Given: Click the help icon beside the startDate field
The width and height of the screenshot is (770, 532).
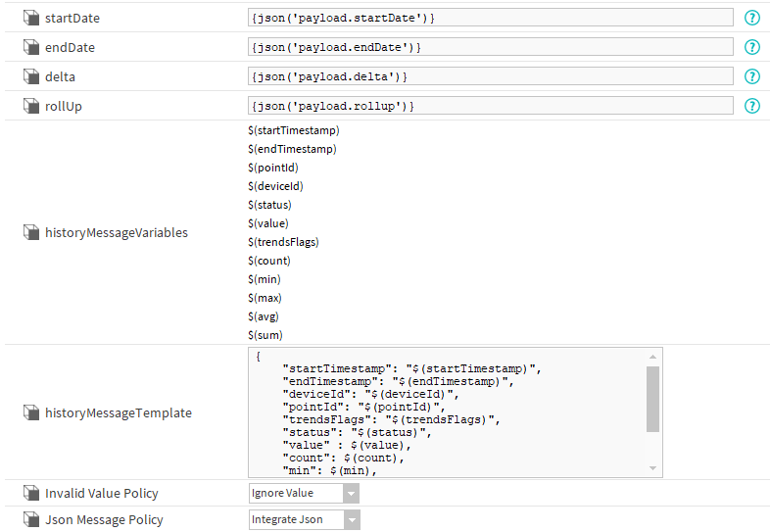Looking at the screenshot, I should [x=752, y=18].
